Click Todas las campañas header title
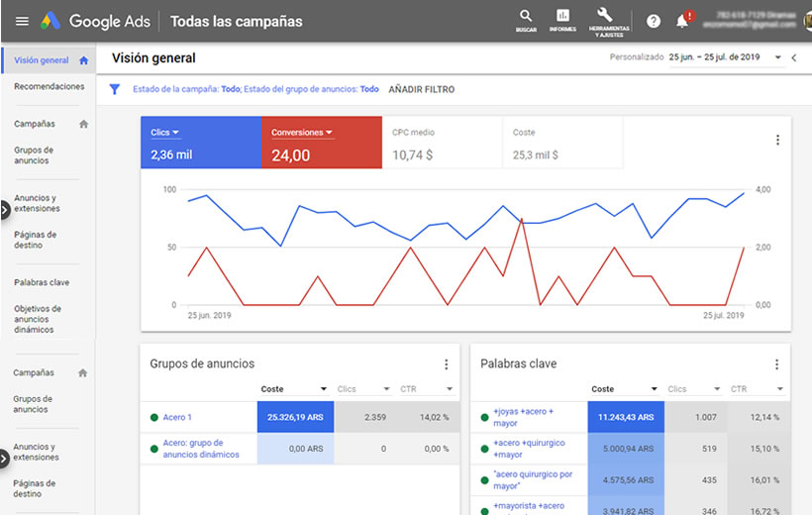 236,21
